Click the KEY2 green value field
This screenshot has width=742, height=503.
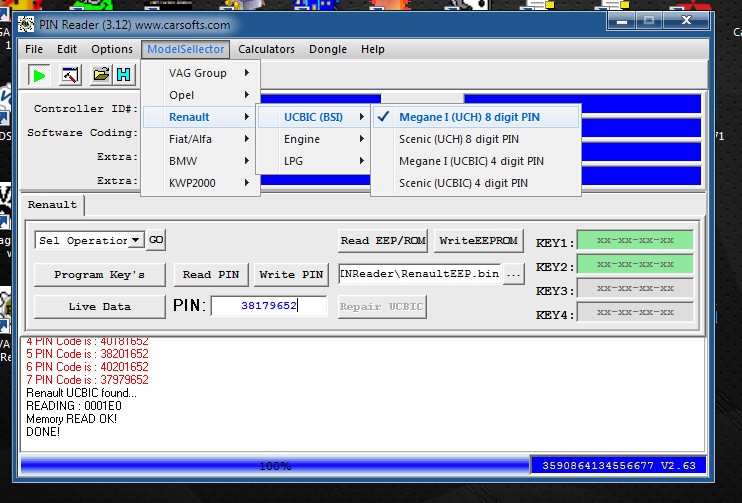(635, 265)
